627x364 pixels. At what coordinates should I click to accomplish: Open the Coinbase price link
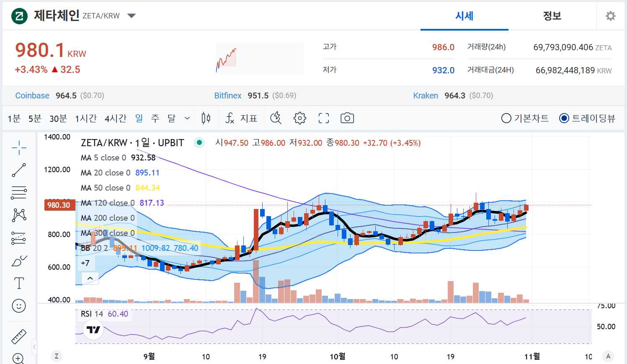pos(32,96)
